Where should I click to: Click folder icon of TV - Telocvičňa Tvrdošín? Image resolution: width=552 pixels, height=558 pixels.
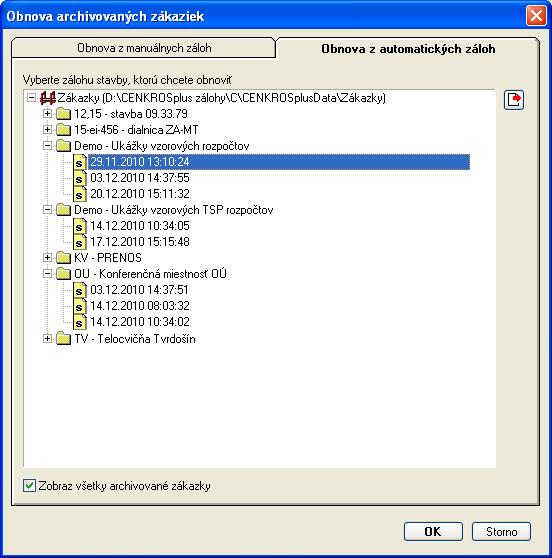pos(64,339)
